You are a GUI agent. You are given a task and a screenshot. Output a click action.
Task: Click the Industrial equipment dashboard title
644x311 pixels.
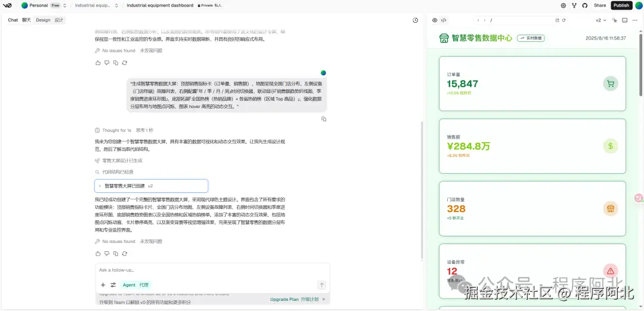point(160,5)
